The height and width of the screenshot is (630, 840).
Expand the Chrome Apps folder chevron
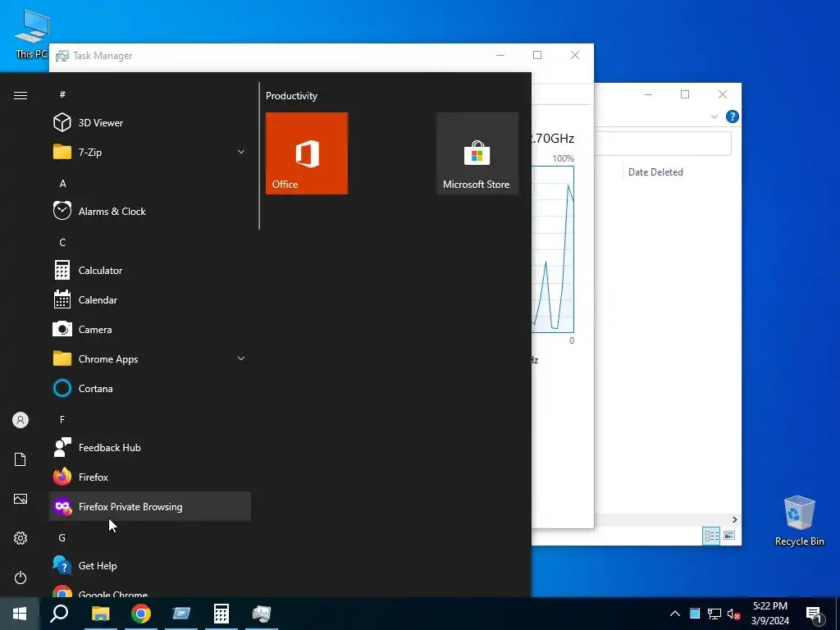point(241,359)
